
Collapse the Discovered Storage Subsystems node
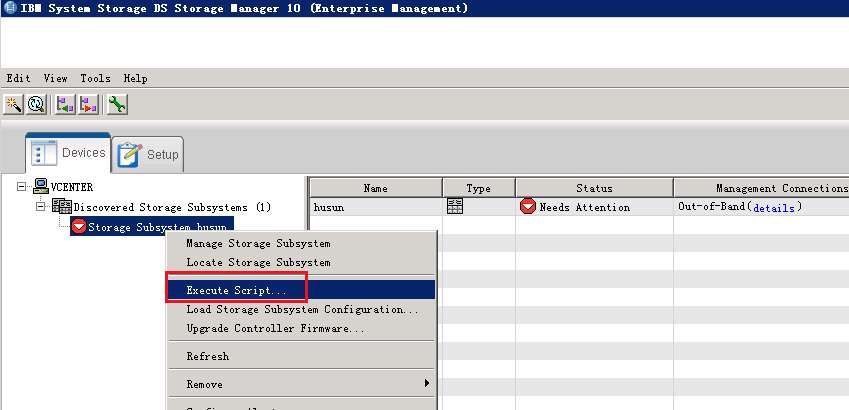coord(41,206)
